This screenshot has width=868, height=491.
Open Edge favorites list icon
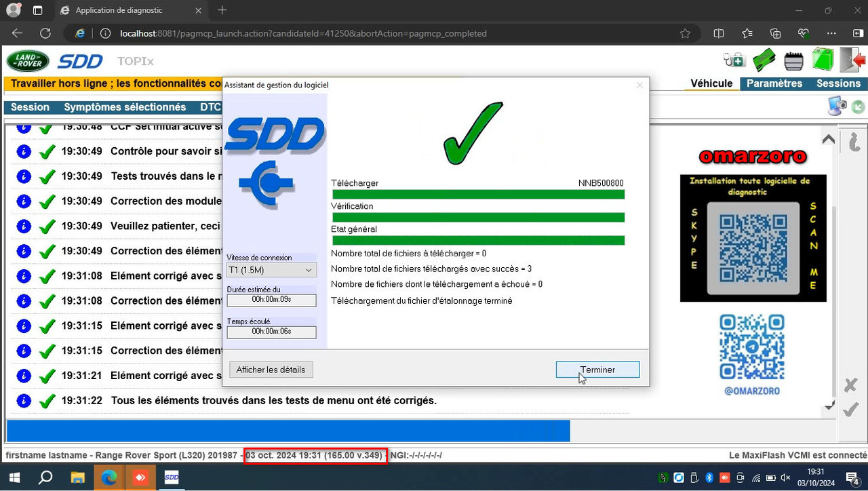[747, 33]
